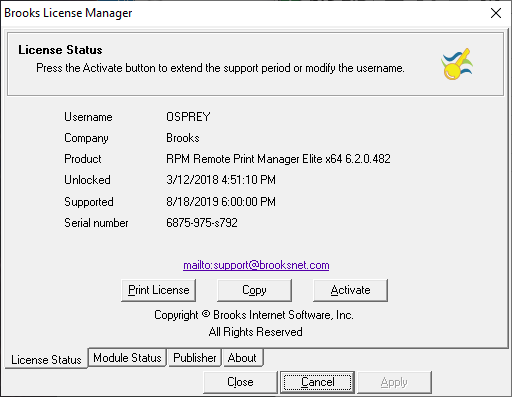Click the All Rights Reserved text
The image size is (512, 397).
coord(256,332)
